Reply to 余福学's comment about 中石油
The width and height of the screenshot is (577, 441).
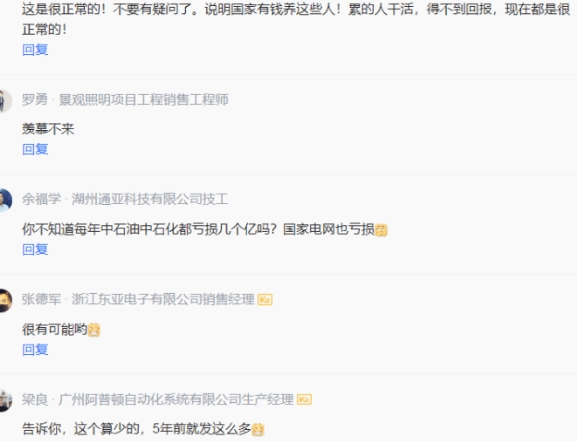click(x=35, y=249)
